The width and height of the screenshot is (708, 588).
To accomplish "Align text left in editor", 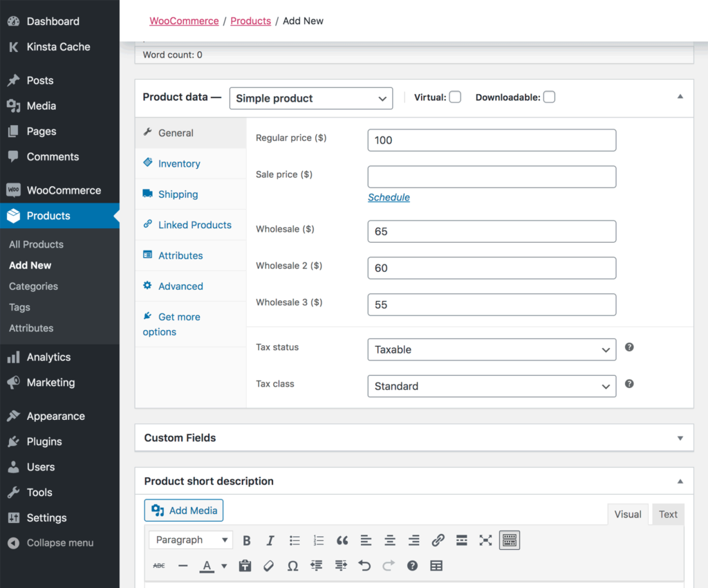I will [366, 540].
